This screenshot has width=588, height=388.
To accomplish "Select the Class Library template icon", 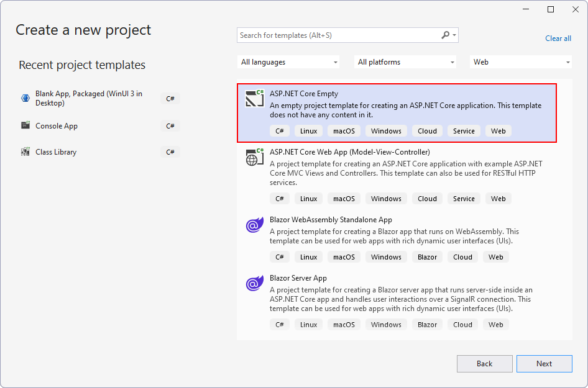I will (25, 151).
